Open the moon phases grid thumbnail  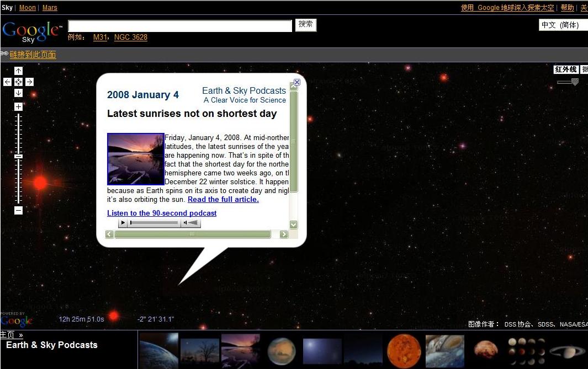[x=527, y=351]
